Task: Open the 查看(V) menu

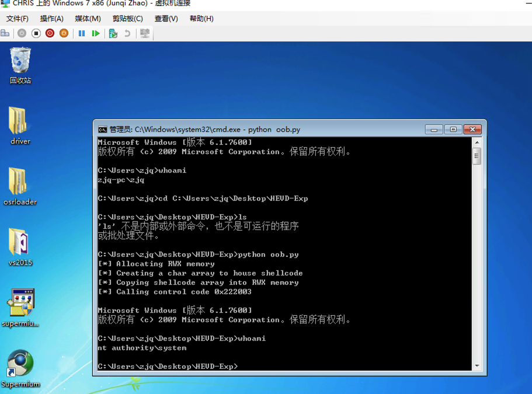Action: click(x=166, y=19)
